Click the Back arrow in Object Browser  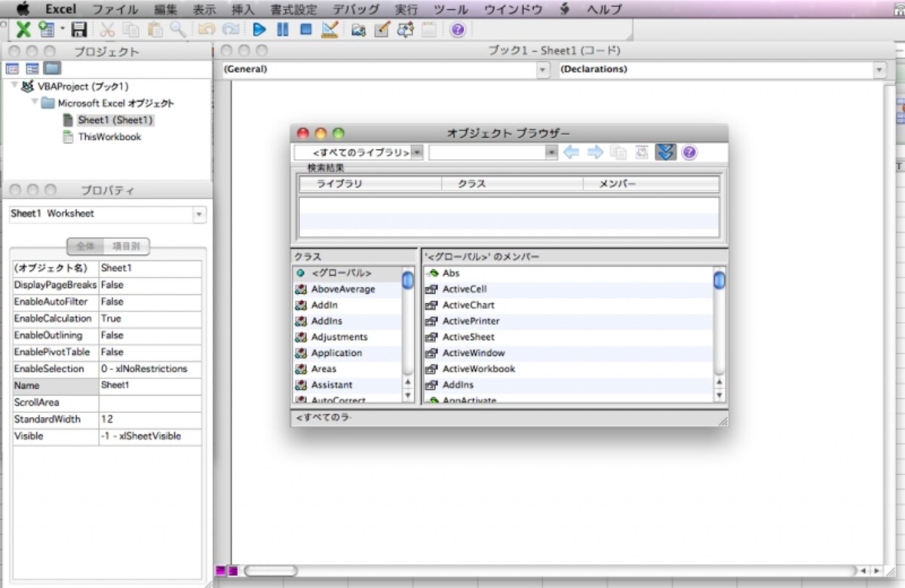pos(572,152)
